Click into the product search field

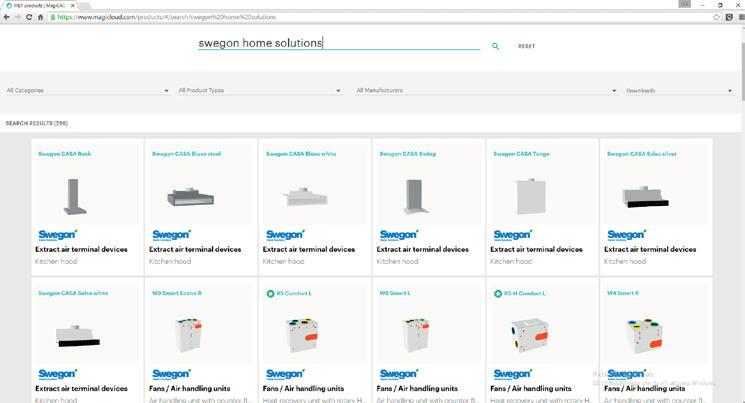coord(339,43)
